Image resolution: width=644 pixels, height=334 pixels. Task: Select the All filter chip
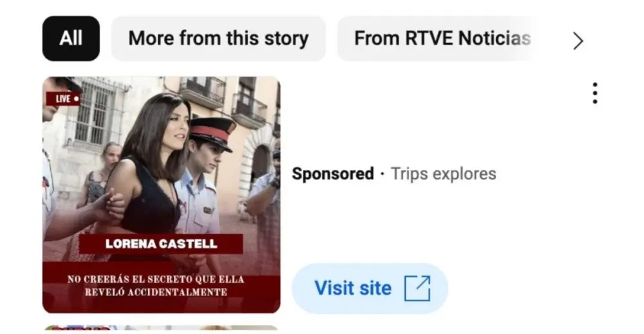click(x=71, y=39)
